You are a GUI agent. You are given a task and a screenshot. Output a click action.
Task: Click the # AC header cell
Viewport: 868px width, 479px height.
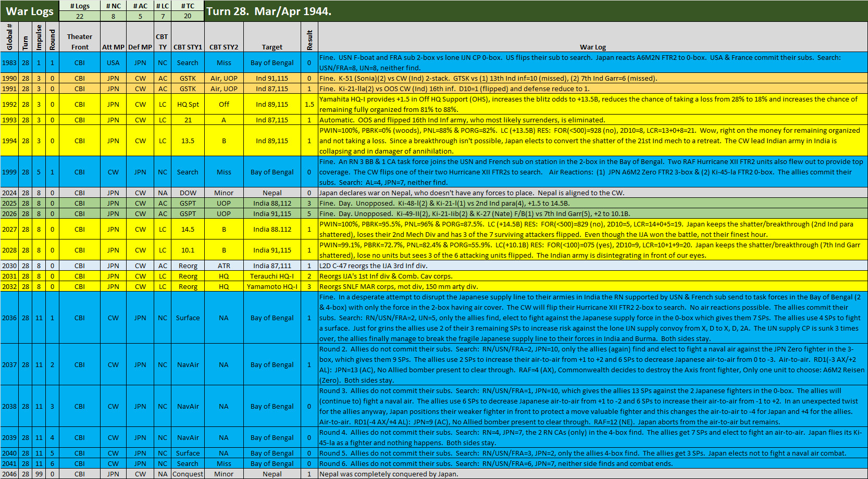coord(141,6)
